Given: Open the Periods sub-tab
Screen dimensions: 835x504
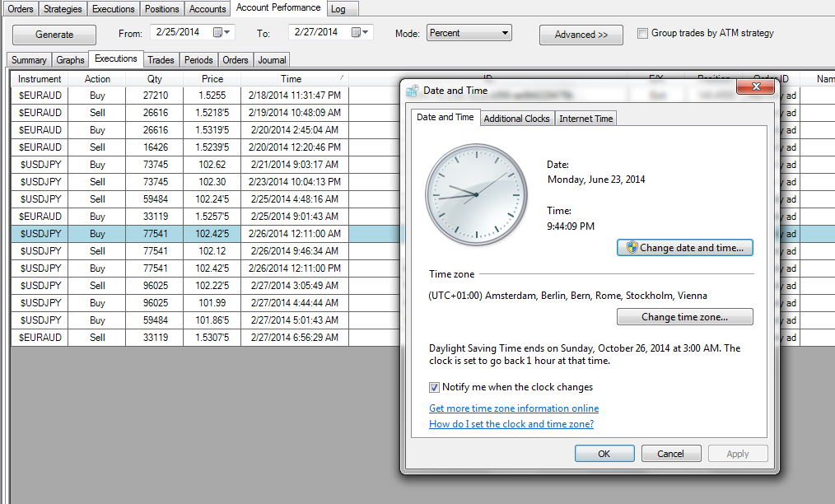Looking at the screenshot, I should pos(198,60).
